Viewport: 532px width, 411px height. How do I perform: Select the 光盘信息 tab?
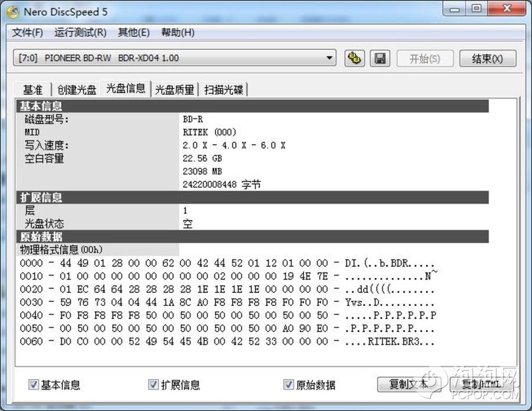pos(126,89)
